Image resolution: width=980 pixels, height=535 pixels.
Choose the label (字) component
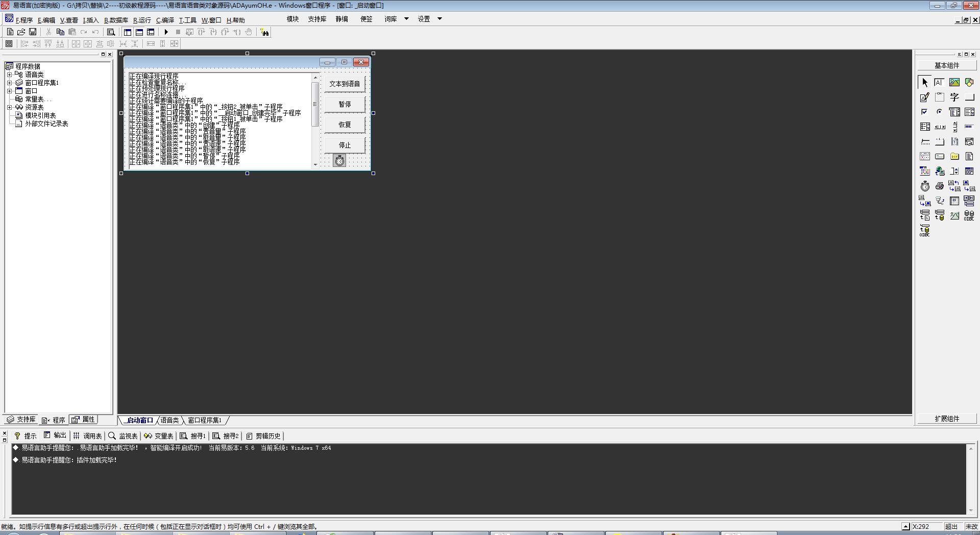click(x=954, y=97)
